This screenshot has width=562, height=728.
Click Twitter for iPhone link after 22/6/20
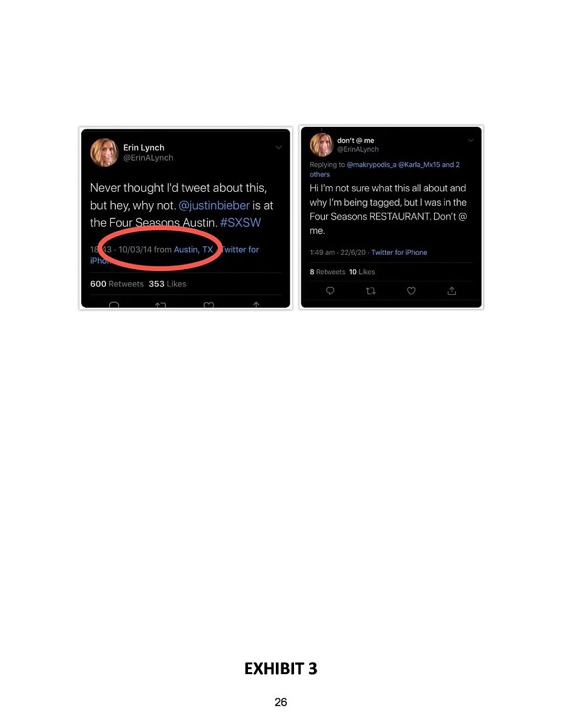(x=399, y=252)
